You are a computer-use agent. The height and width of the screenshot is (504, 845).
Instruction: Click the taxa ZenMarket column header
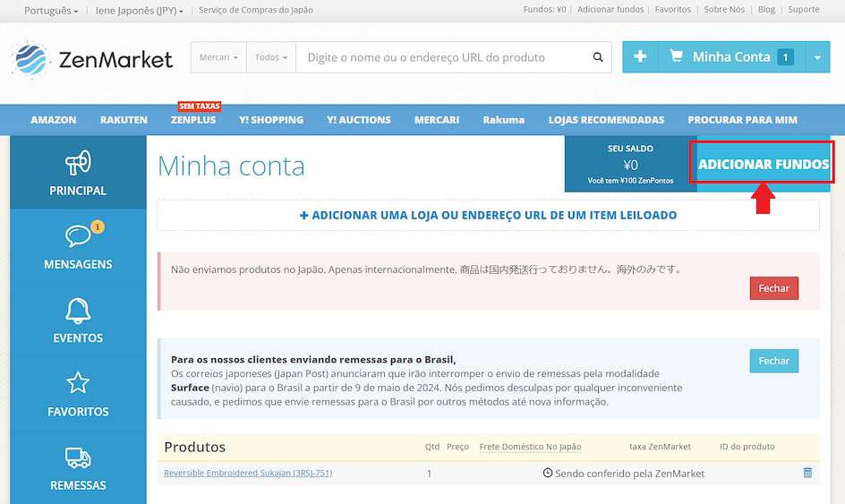(660, 447)
